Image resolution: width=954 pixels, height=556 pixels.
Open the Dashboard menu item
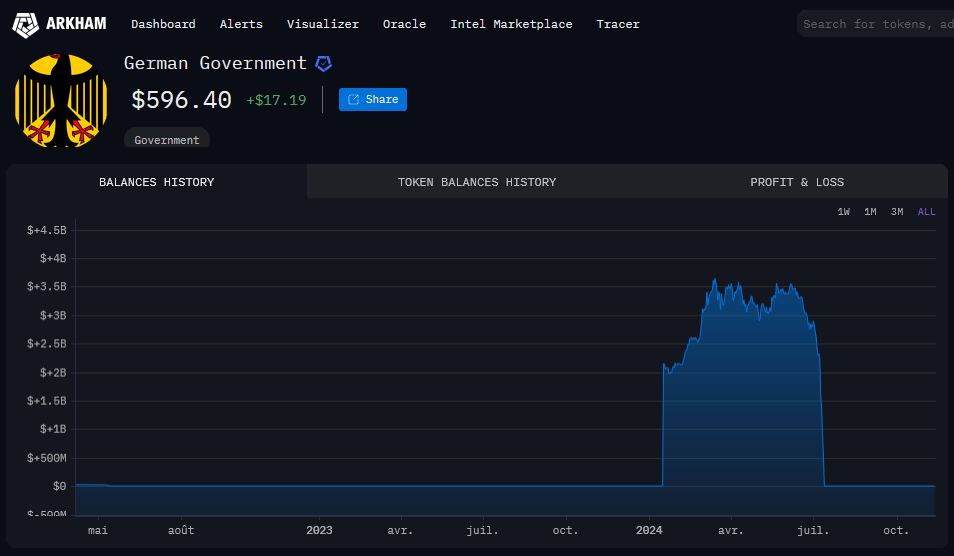(163, 24)
